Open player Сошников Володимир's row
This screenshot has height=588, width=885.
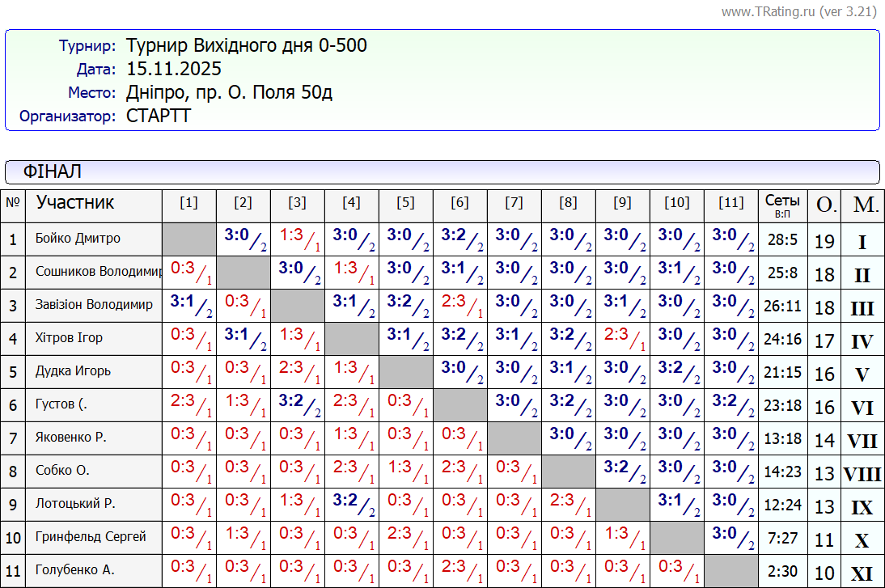pos(99,272)
